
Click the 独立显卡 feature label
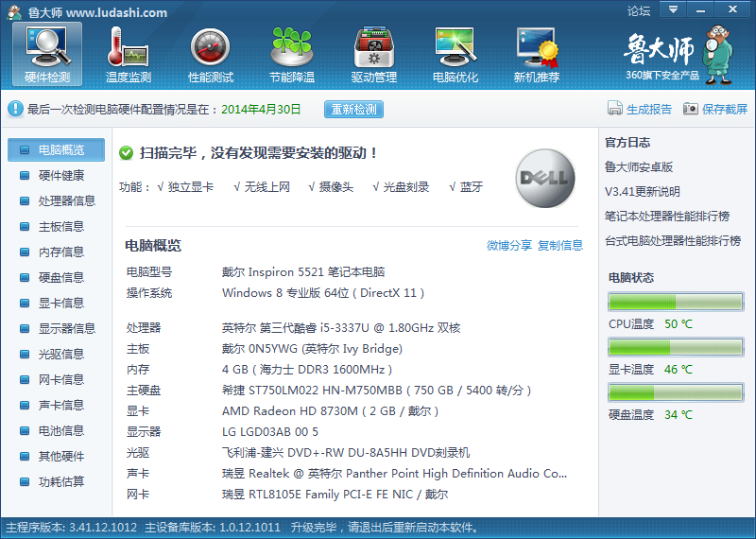191,186
